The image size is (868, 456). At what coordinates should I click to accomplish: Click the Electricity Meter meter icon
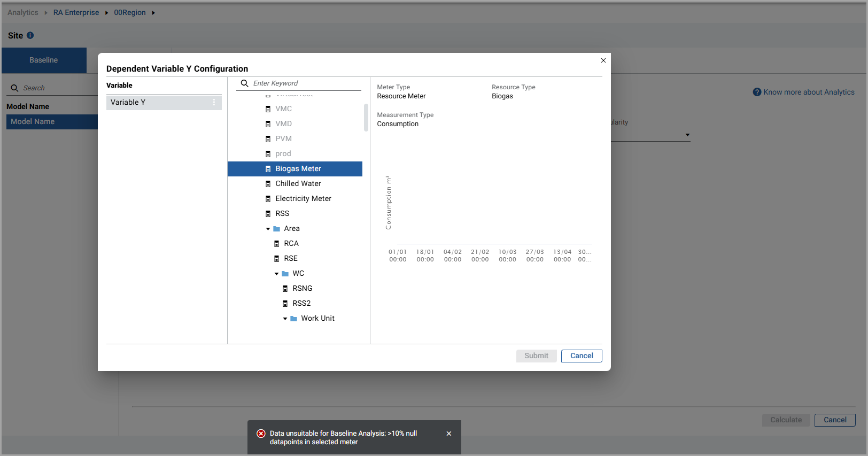(x=268, y=199)
